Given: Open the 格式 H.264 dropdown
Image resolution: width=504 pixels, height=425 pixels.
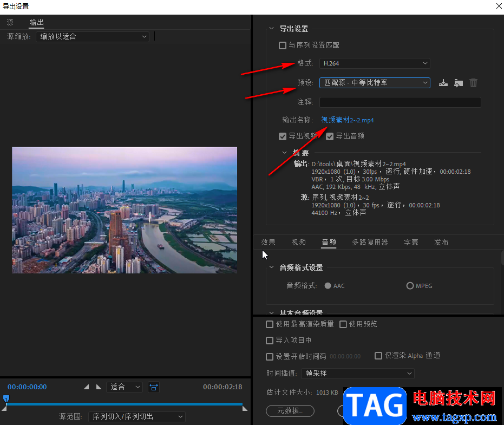Looking at the screenshot, I should tap(375, 63).
